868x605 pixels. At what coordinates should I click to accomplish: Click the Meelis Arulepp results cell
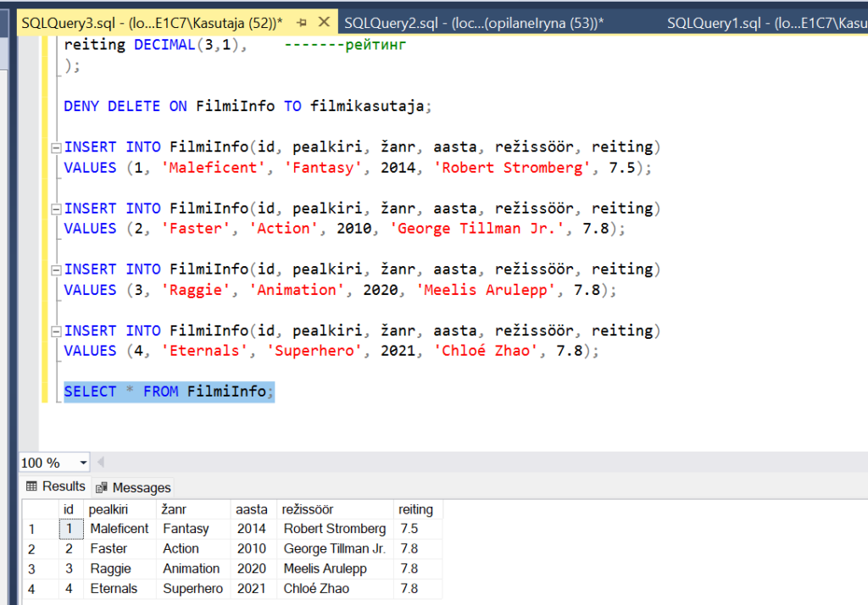pos(335,569)
